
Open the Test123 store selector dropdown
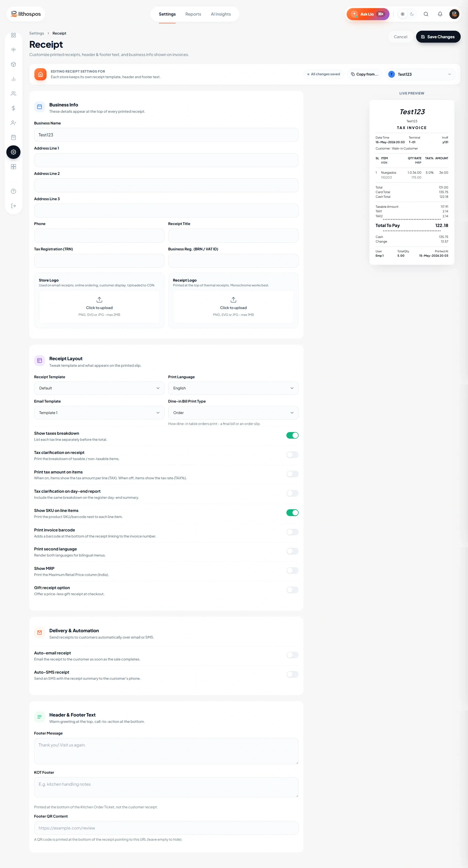(420, 74)
